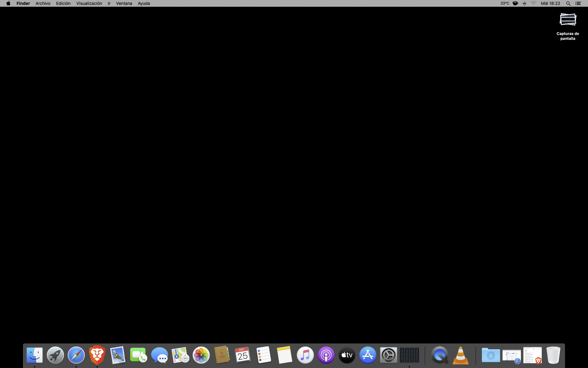Expand the Downloads folder stack

point(491,355)
